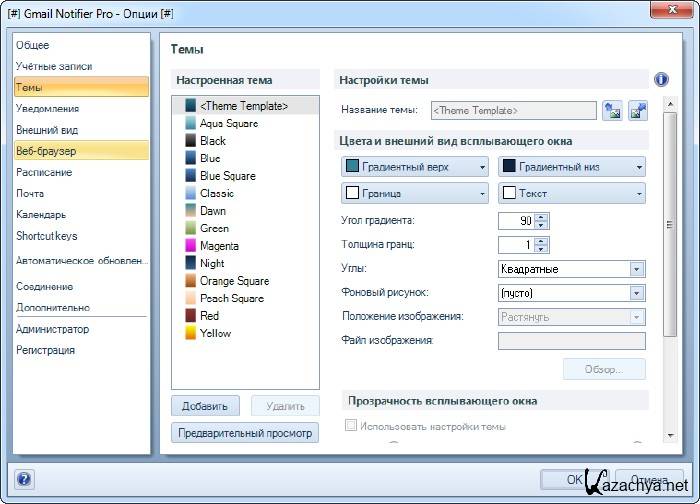The width and height of the screenshot is (700, 504).
Task: Open help with the question mark icon
Action: pos(24,479)
